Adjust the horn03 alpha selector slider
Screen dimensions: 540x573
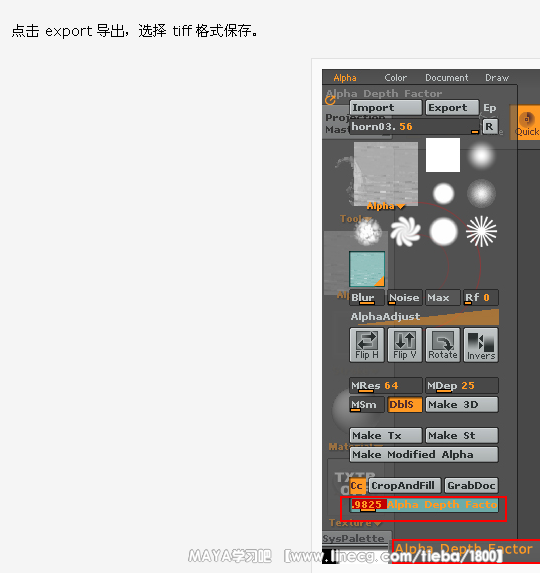pos(414,127)
